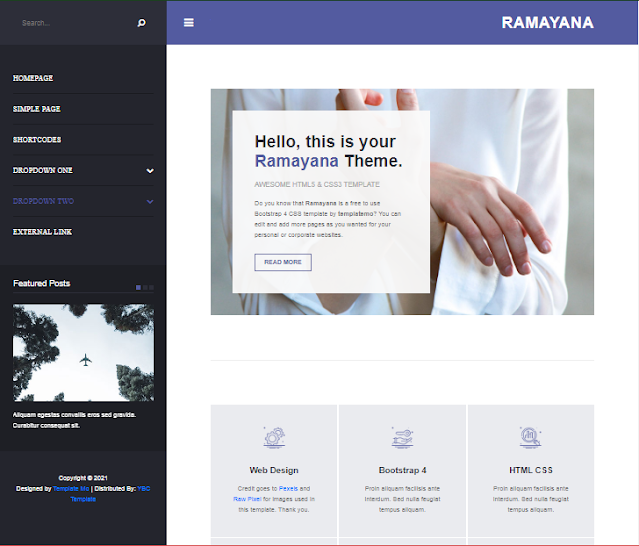Toggle the hamburger menu icon
This screenshot has width=639, height=546.
click(189, 22)
